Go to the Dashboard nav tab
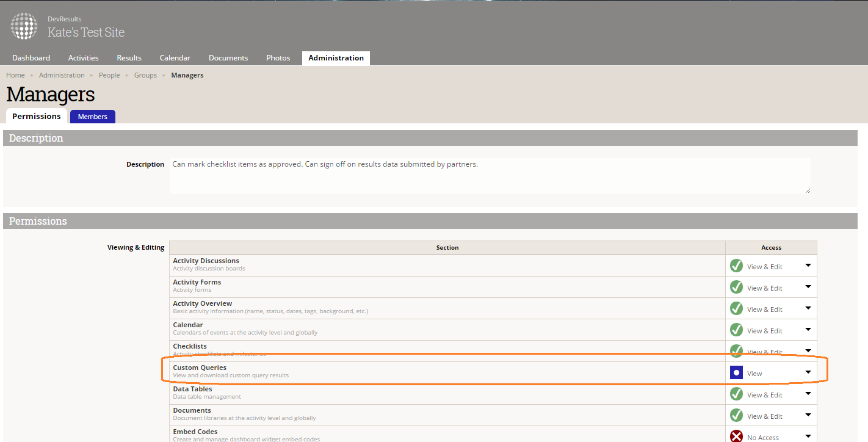Screen dimensions: 868x442 [x=31, y=58]
